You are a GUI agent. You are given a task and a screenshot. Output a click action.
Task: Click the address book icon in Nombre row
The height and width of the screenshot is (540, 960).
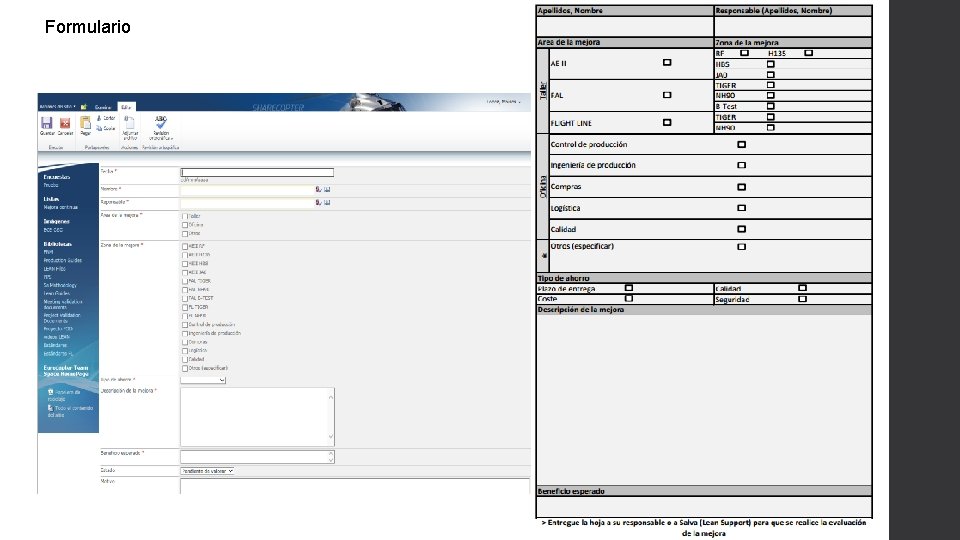point(327,189)
